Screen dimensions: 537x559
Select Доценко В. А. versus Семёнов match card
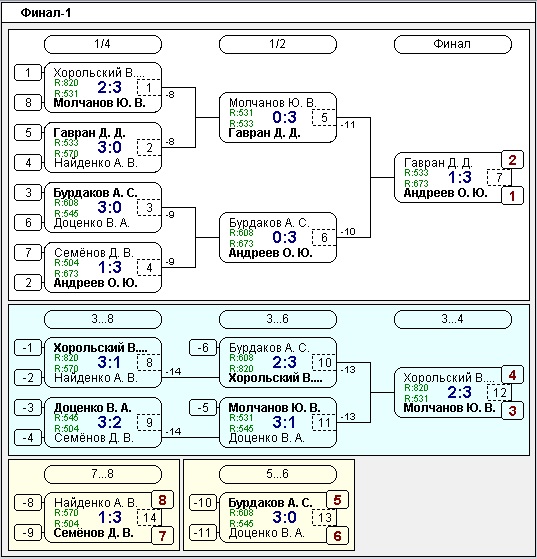pyautogui.click(x=103, y=422)
